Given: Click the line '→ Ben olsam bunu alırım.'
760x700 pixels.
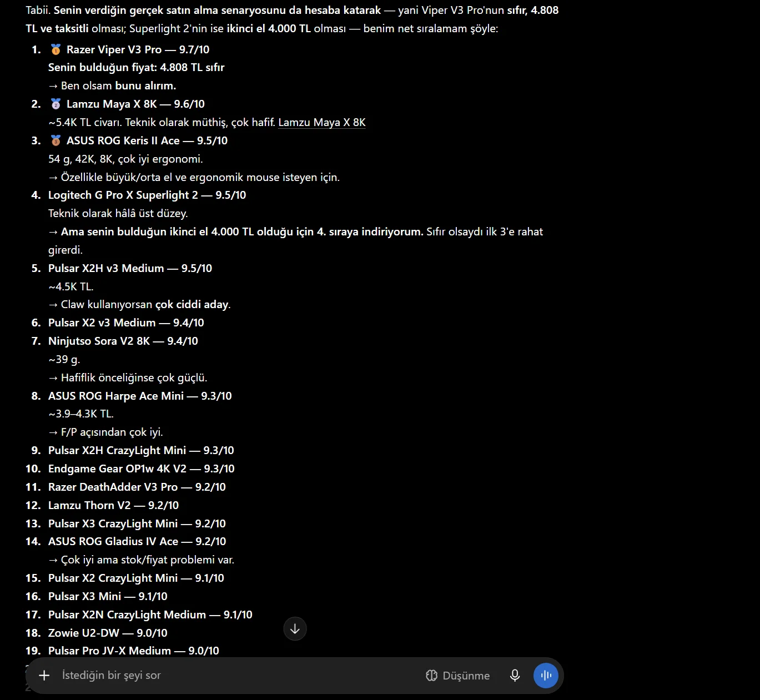Looking at the screenshot, I should [x=112, y=85].
